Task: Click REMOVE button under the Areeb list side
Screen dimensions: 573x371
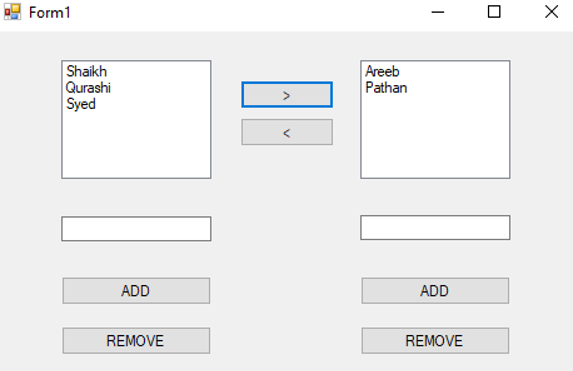Action: coord(435,341)
